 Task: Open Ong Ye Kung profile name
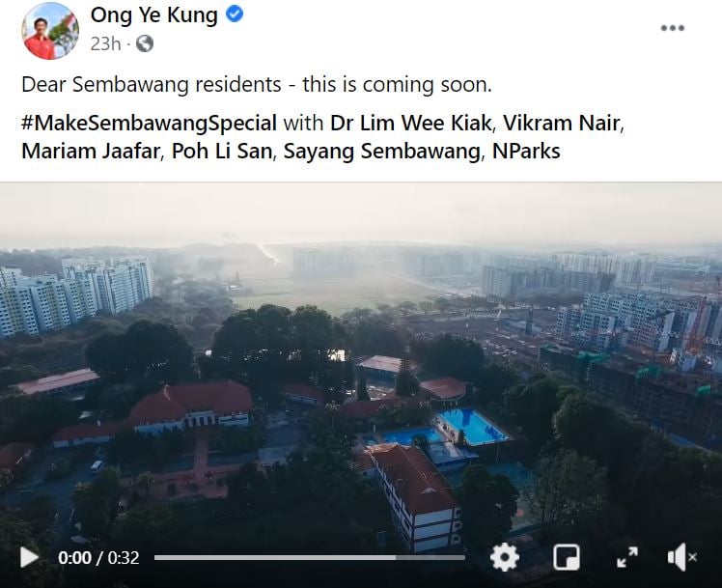click(x=153, y=14)
